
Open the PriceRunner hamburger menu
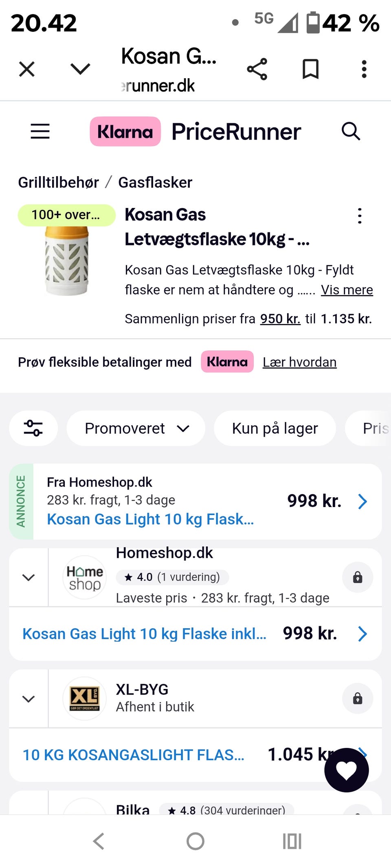click(40, 131)
